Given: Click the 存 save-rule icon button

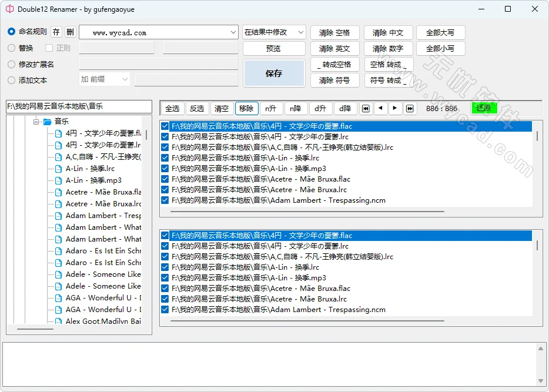Looking at the screenshot, I should pos(56,32).
